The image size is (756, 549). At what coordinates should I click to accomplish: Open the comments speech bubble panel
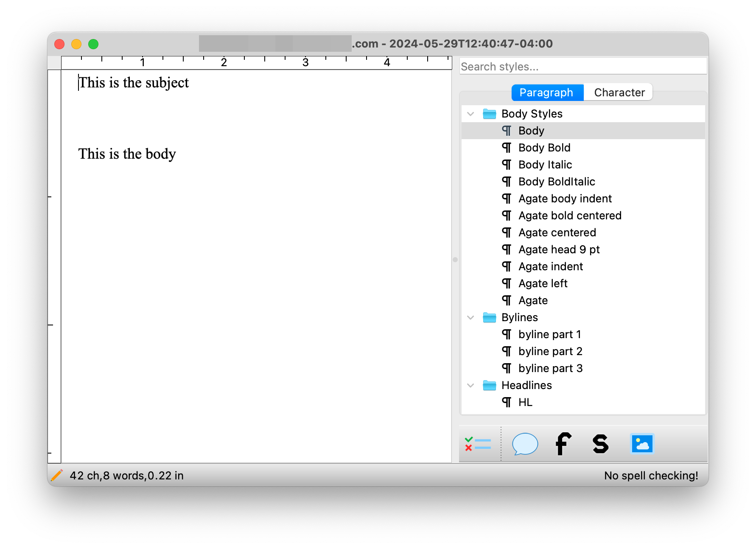click(x=525, y=444)
